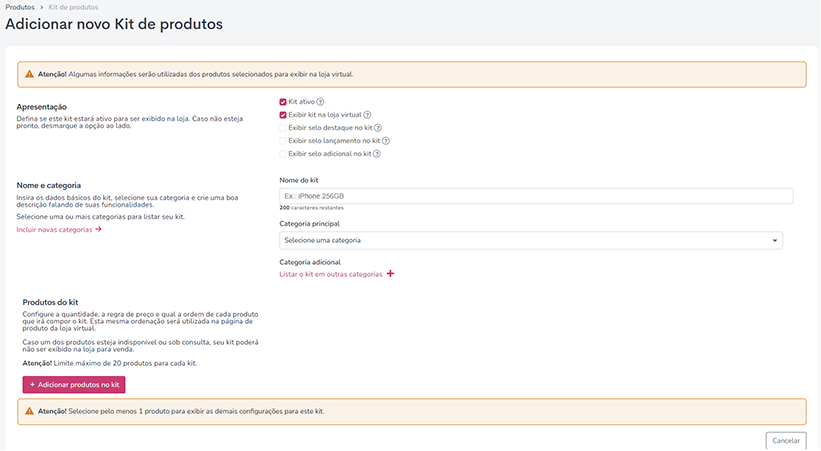
Task: Click the arrow icon beside Incluir novas categorias
Action: [x=98, y=229]
